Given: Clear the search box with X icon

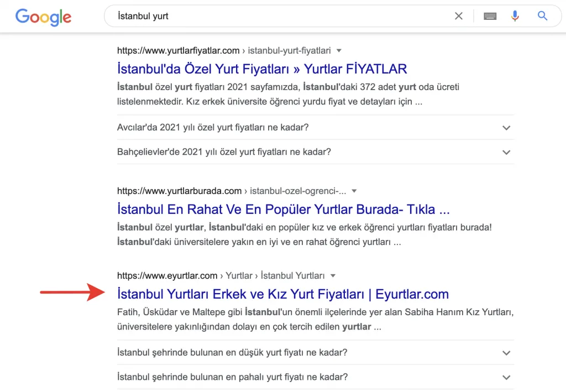Looking at the screenshot, I should point(458,16).
